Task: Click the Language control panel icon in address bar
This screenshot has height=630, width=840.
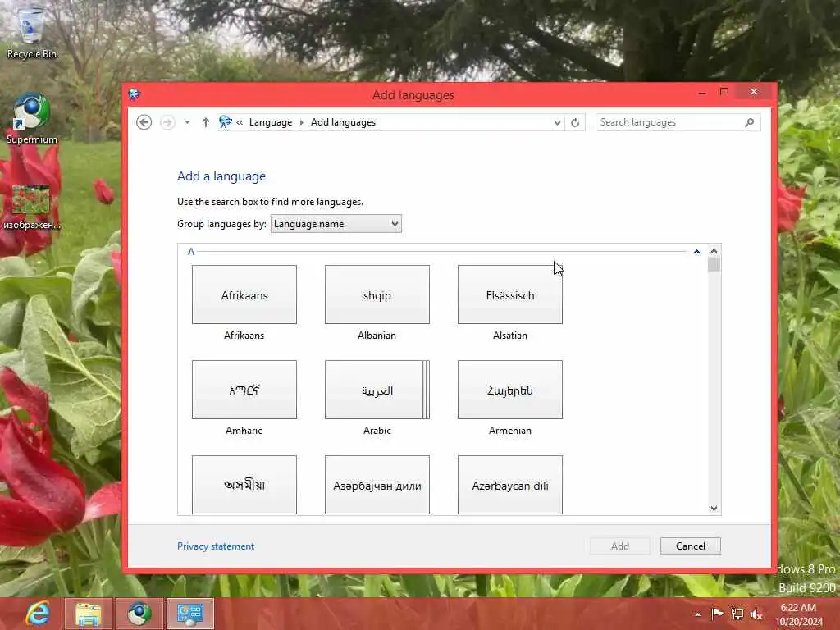Action: point(226,122)
